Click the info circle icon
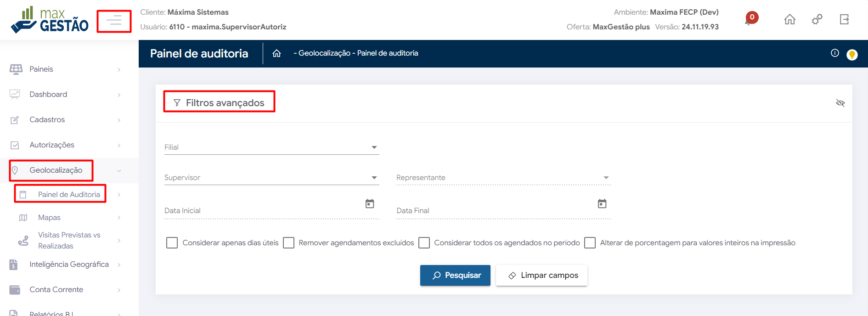This screenshot has width=868, height=316. (835, 53)
